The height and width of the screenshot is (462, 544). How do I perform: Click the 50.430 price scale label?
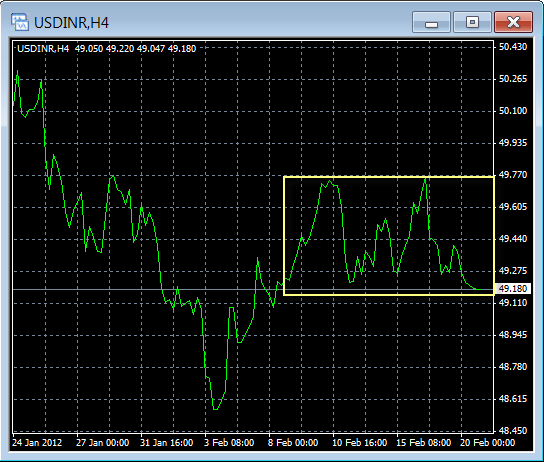point(513,47)
